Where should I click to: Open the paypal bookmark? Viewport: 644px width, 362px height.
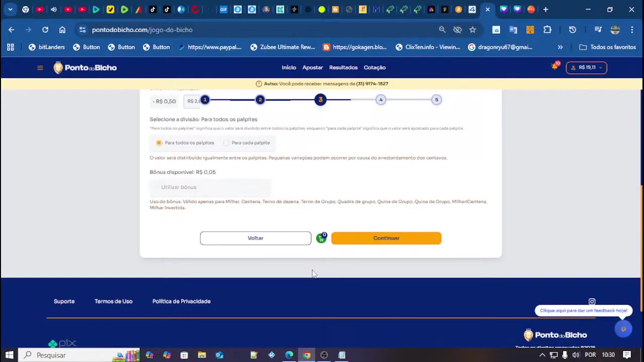click(210, 47)
